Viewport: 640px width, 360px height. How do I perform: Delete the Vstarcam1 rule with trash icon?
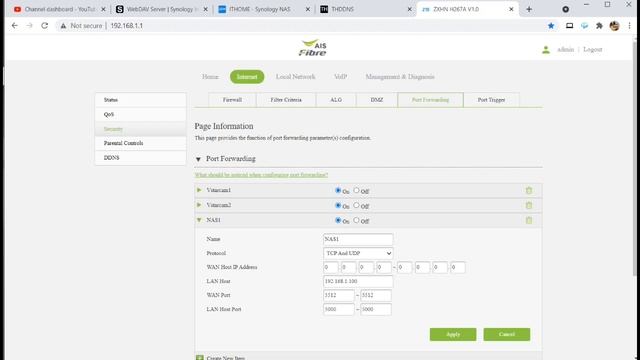(x=529, y=191)
